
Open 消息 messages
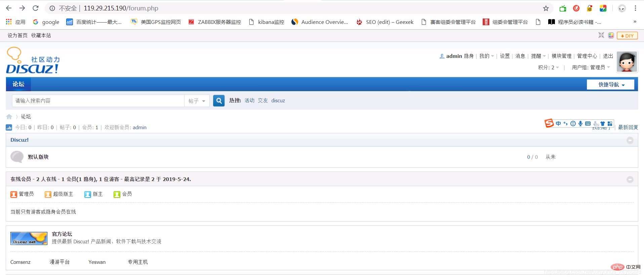520,56
